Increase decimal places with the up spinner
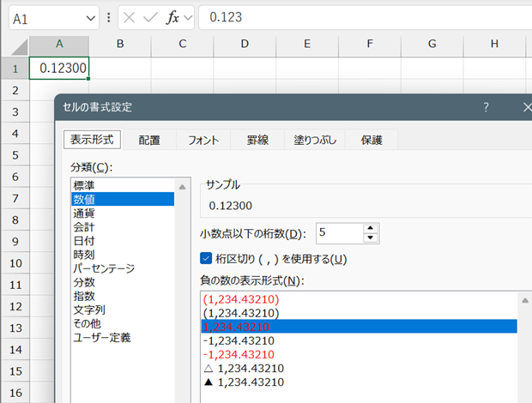Viewport: 532px width, 403px height. (371, 228)
